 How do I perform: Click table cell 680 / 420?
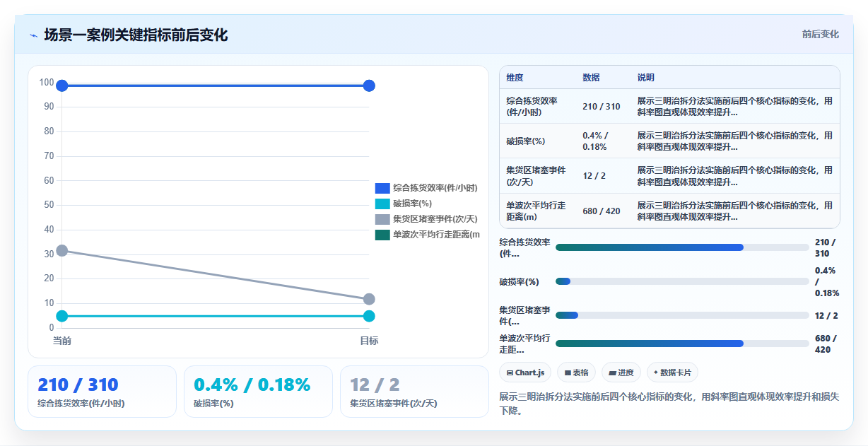(x=603, y=211)
